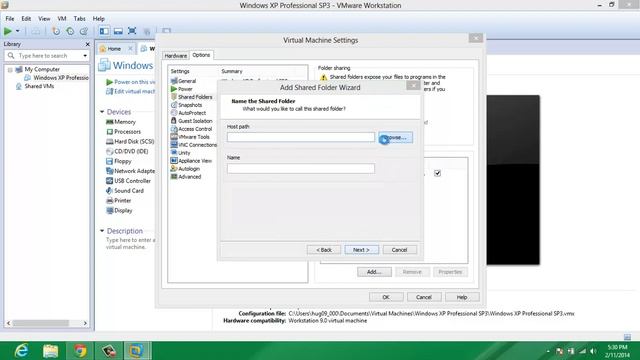
Task: Open the View menu
Action: point(44,18)
